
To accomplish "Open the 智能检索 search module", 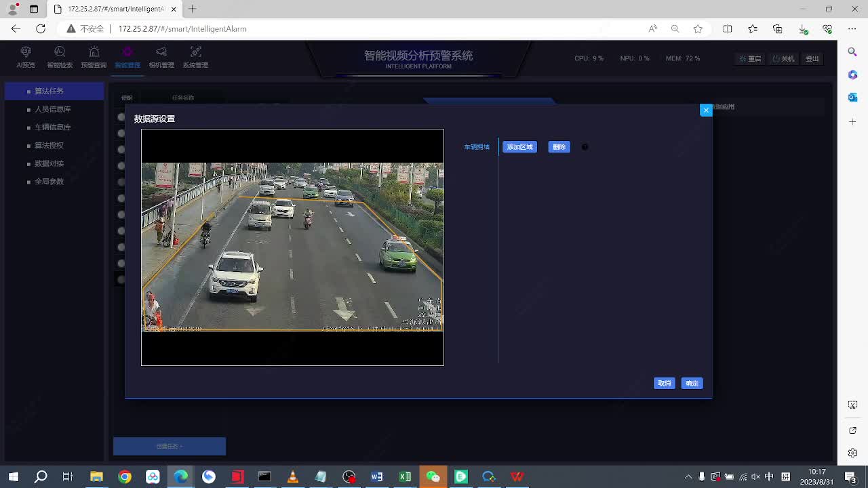I will pos(60,58).
